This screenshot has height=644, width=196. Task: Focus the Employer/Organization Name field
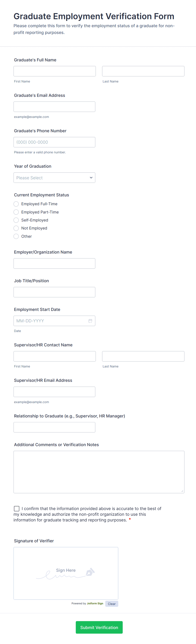[54, 263]
